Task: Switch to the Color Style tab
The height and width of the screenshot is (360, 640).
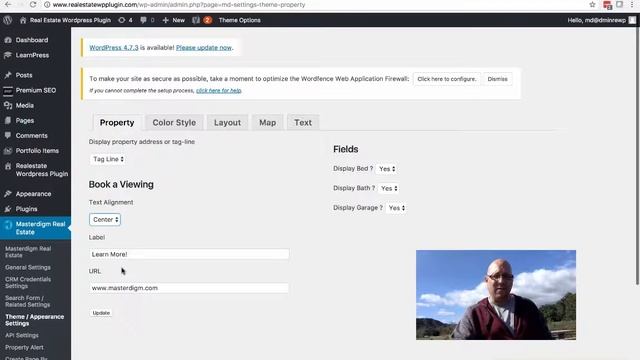Action: (x=174, y=122)
